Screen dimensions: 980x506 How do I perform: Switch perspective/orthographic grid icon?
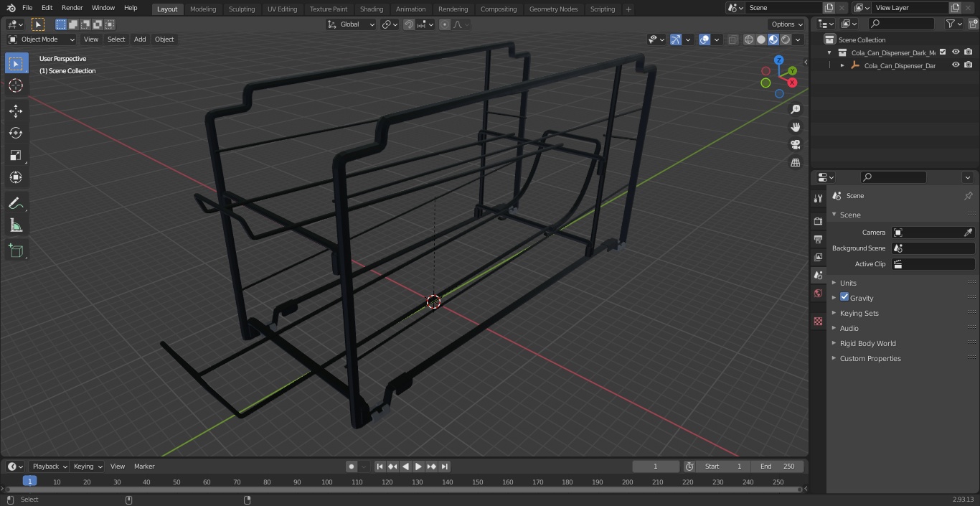(795, 163)
